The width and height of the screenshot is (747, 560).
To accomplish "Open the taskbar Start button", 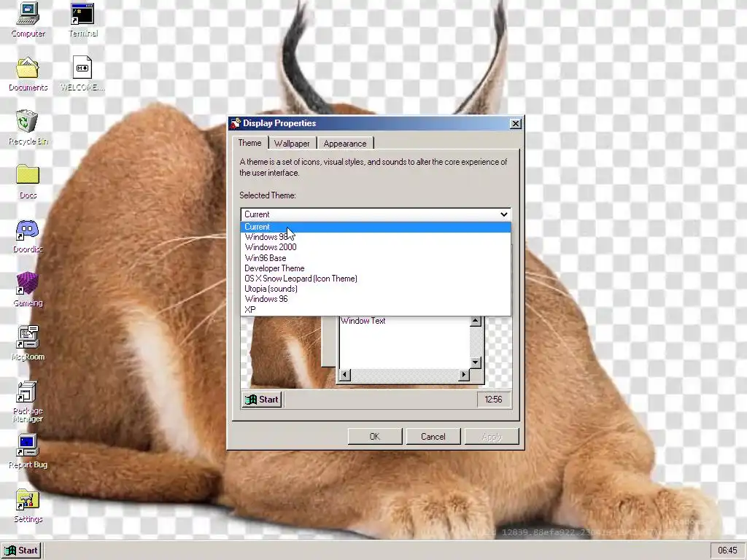I will click(21, 551).
